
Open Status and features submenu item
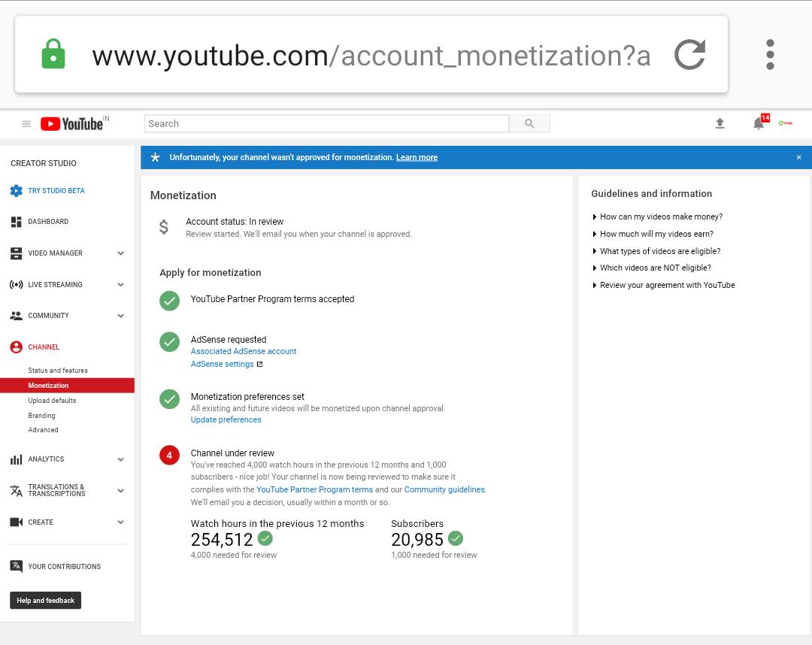57,371
